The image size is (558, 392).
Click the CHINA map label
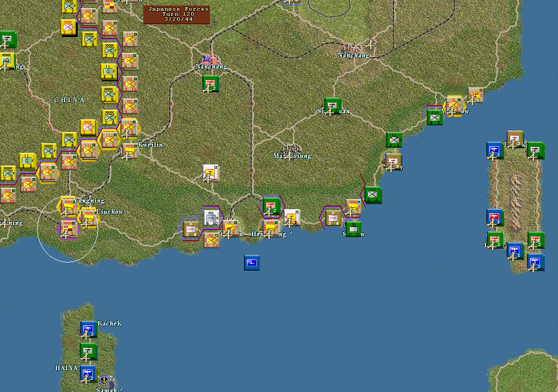tap(70, 100)
